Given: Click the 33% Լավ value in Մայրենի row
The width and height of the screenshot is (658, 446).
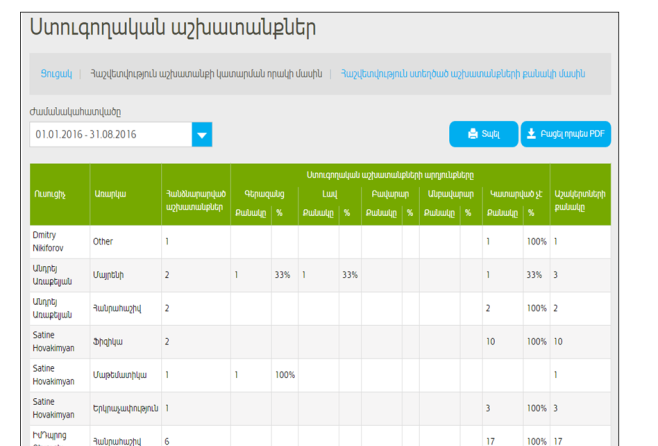Looking at the screenshot, I should coord(350,275).
